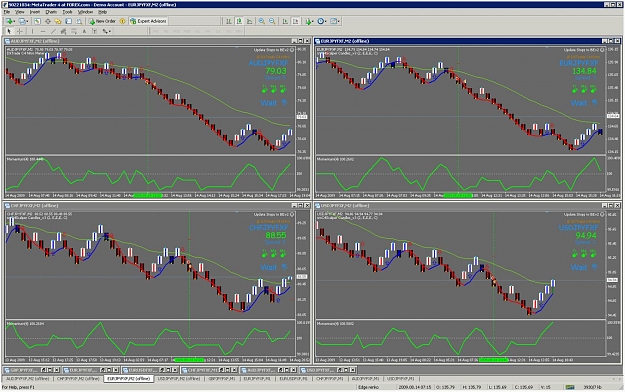Select the crosshair tool
Screen dimensions: 625x392
pyautogui.click(x=20, y=31)
